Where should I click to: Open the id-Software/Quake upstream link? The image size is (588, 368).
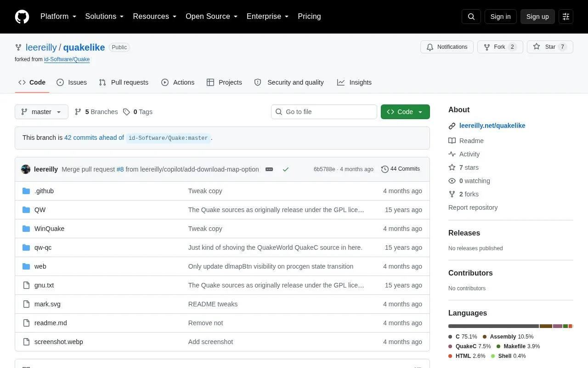67,59
